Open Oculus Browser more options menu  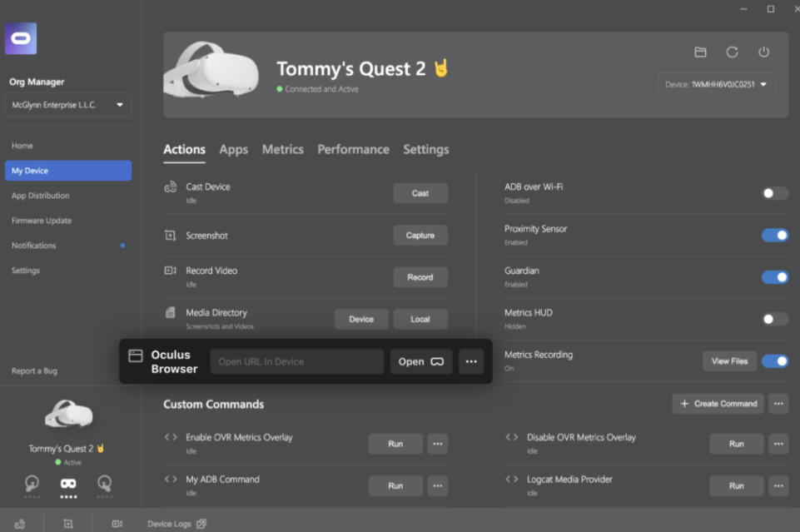[x=471, y=361]
